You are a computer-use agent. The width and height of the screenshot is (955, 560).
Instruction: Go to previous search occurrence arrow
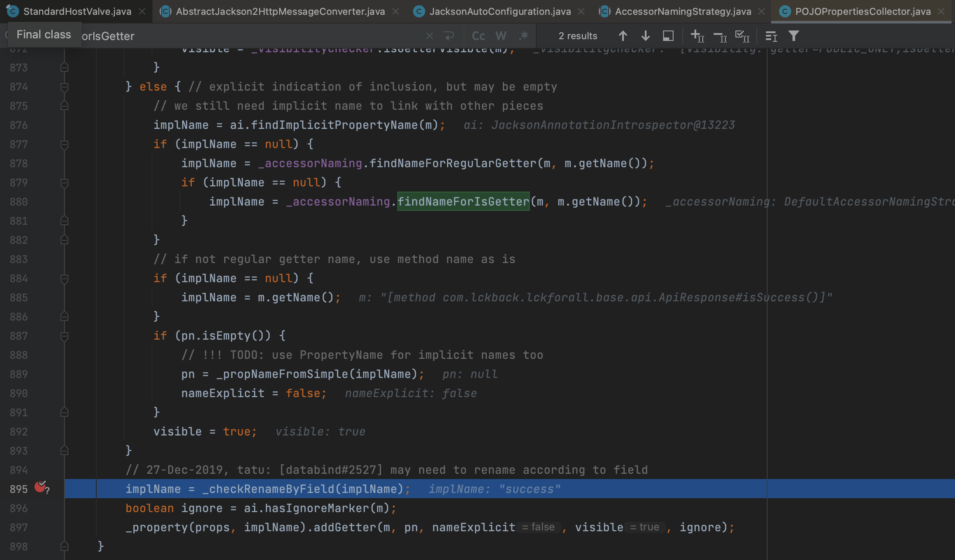click(x=623, y=36)
